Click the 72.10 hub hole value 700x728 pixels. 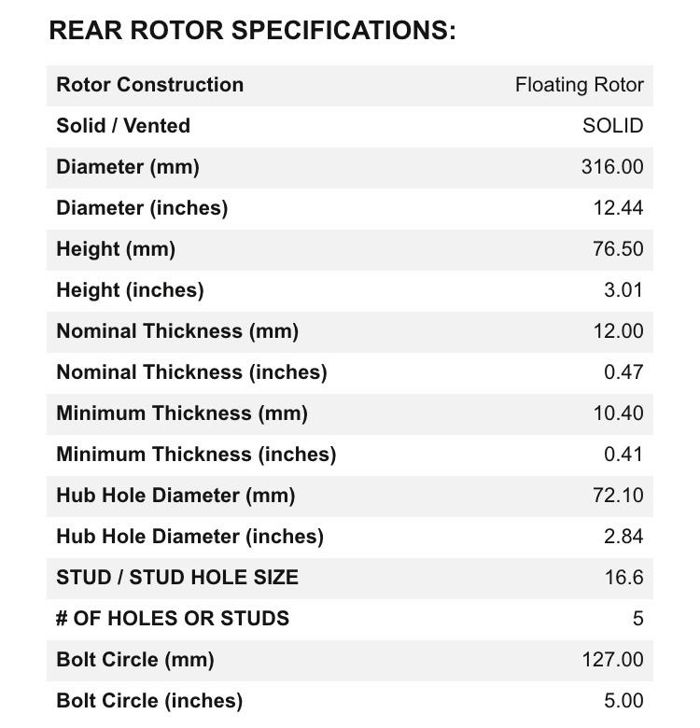pyautogui.click(x=618, y=496)
